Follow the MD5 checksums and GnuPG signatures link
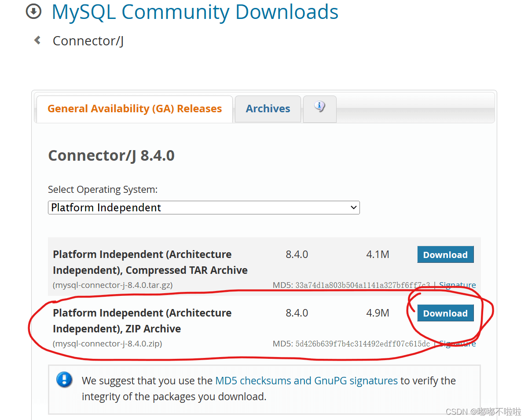 pyautogui.click(x=306, y=381)
